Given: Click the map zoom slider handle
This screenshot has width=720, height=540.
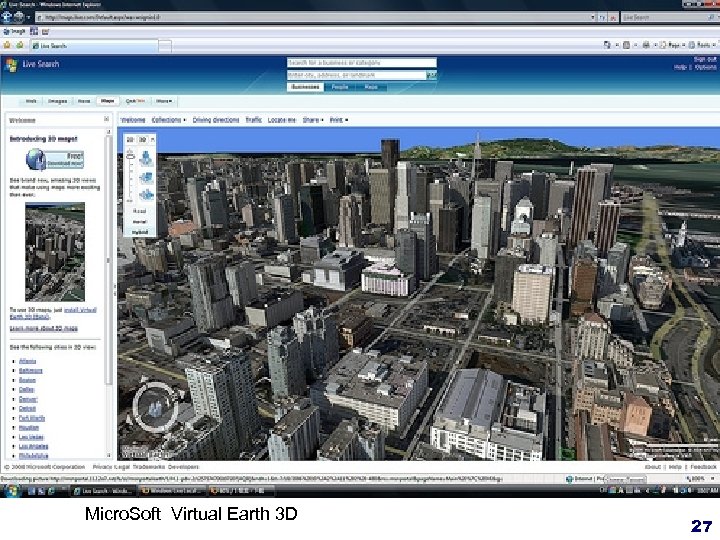Looking at the screenshot, I should [x=130, y=155].
